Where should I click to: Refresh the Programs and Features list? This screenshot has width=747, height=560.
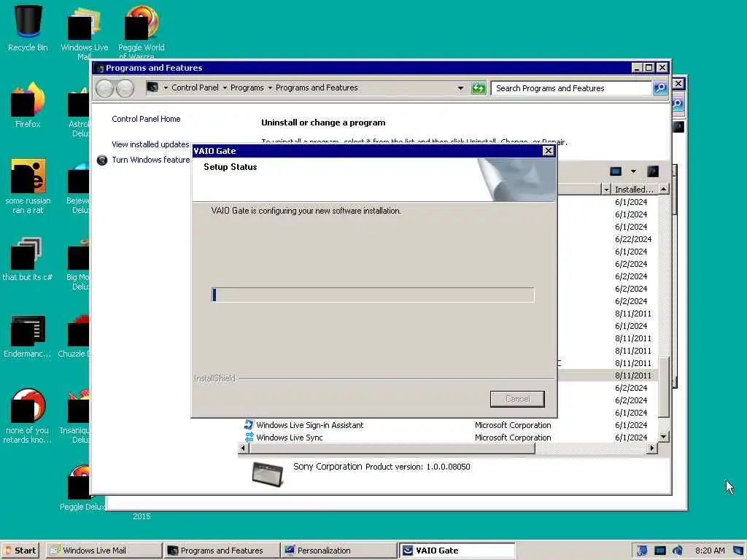(x=479, y=88)
